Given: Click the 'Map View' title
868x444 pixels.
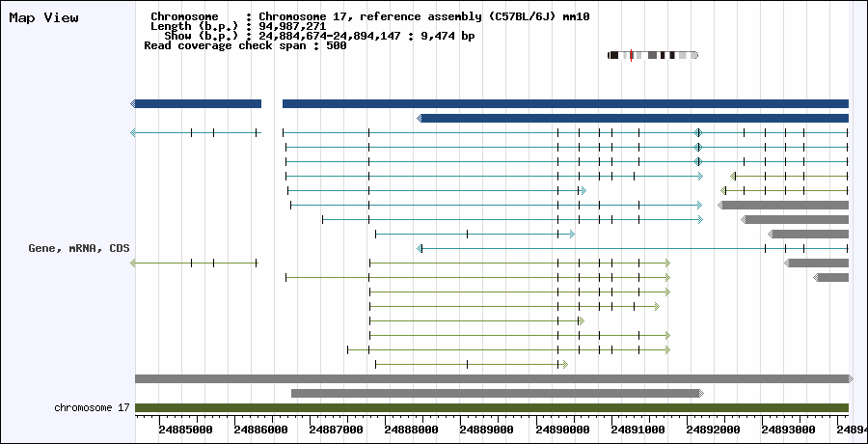Looking at the screenshot, I should pos(43,17).
